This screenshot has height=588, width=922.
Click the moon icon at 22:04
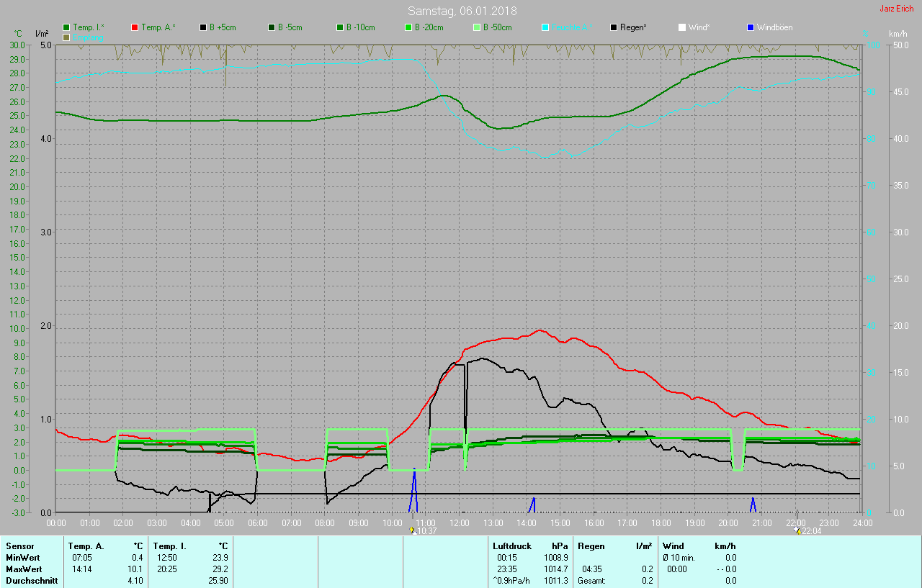click(x=797, y=530)
